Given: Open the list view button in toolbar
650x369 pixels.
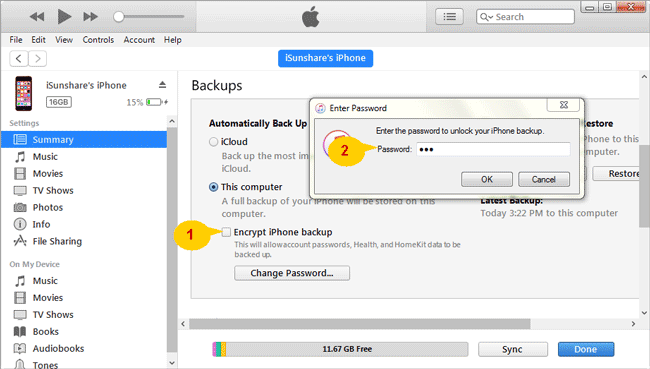Looking at the screenshot, I should pos(449,17).
